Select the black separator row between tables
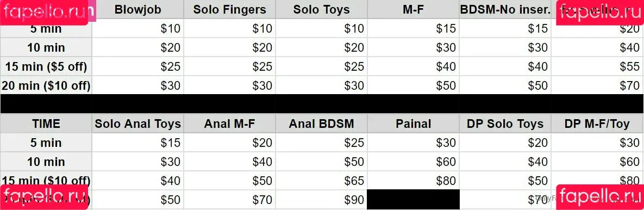This screenshot has width=644, height=210. point(322,104)
